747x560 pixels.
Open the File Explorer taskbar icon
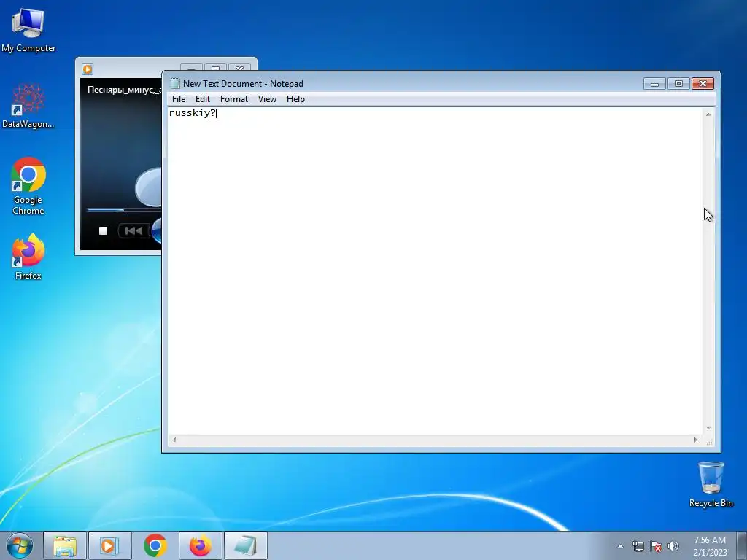65,545
